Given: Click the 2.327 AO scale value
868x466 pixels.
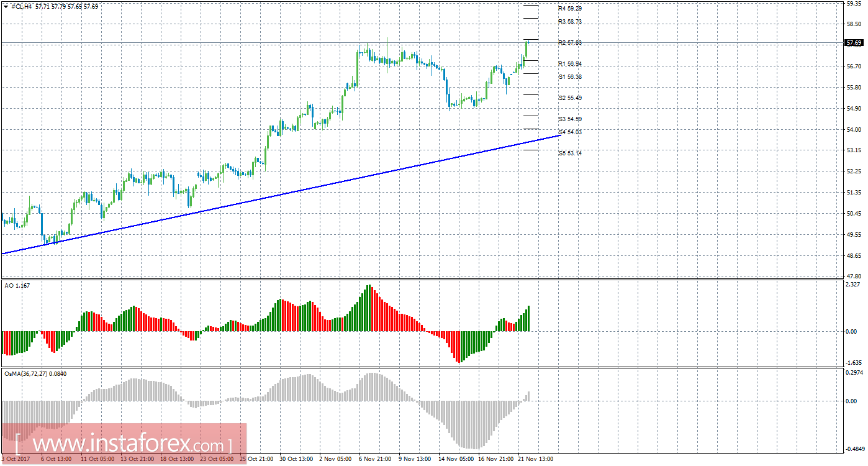Looking at the screenshot, I should coord(854,284).
